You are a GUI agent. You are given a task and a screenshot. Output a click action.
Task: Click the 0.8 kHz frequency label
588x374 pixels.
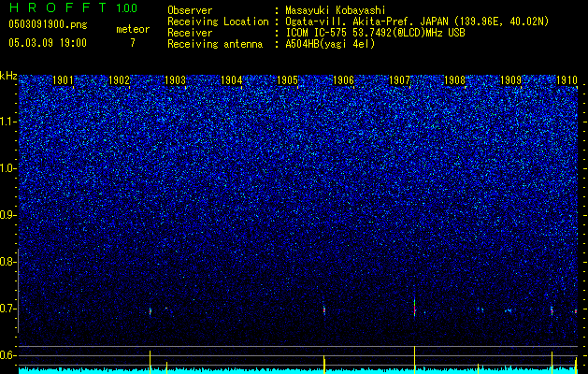8,262
